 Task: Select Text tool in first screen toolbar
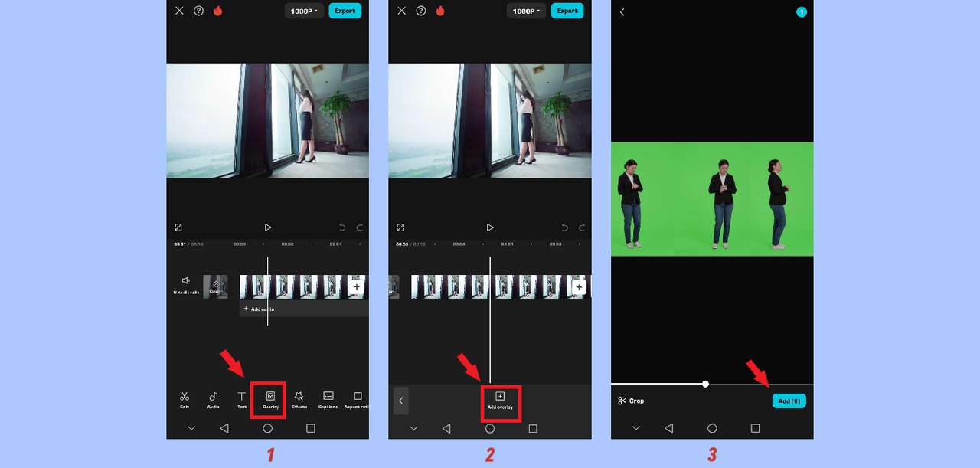point(241,400)
